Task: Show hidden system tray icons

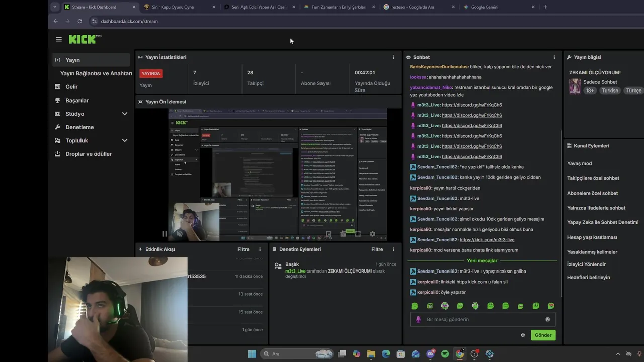Action: (618, 354)
